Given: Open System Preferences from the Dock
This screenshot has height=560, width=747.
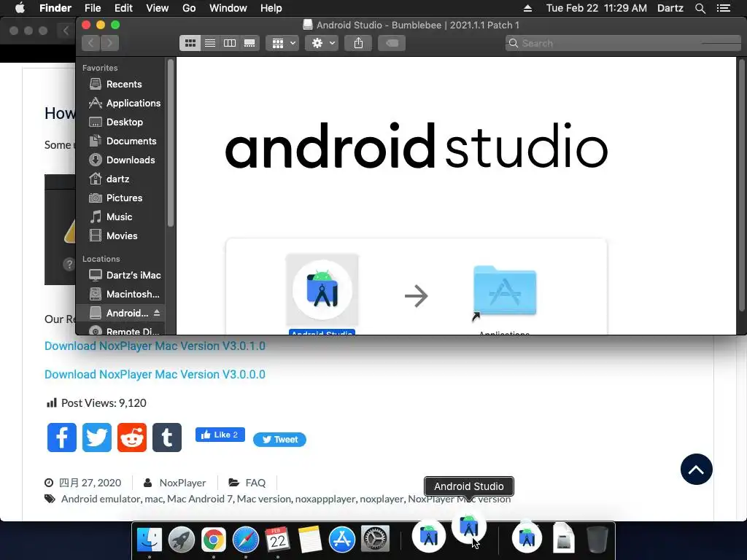Looking at the screenshot, I should (375, 540).
